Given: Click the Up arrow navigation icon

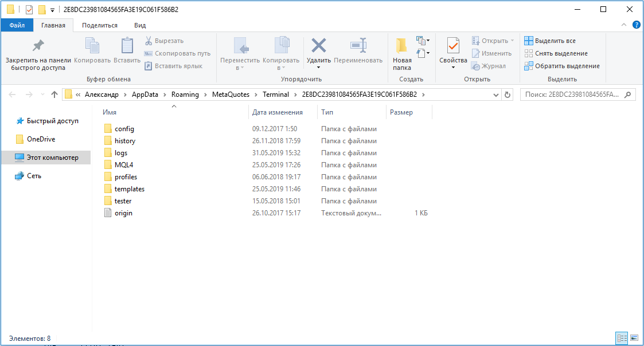Looking at the screenshot, I should [54, 95].
